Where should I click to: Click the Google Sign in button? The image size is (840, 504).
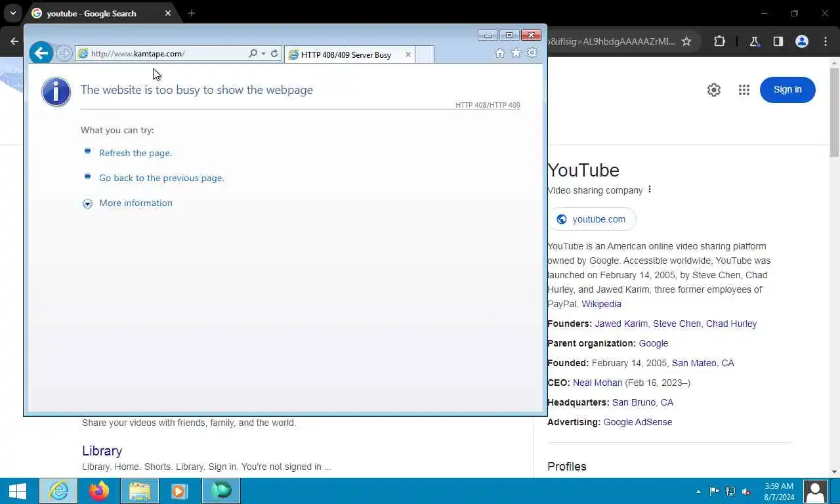tap(787, 90)
